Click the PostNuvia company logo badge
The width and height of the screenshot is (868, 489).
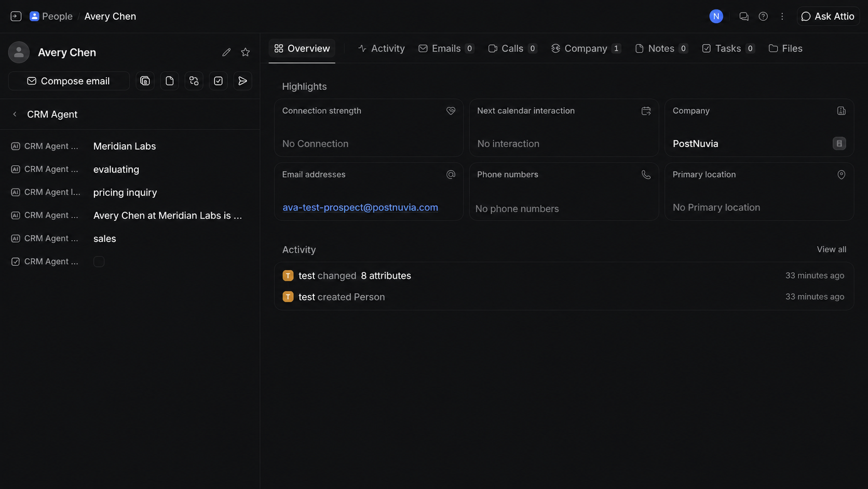pos(839,143)
